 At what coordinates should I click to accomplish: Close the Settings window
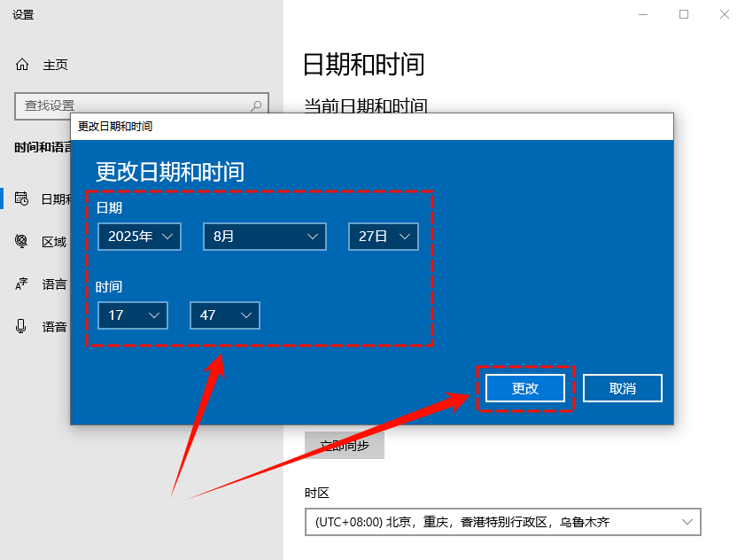pyautogui.click(x=724, y=15)
